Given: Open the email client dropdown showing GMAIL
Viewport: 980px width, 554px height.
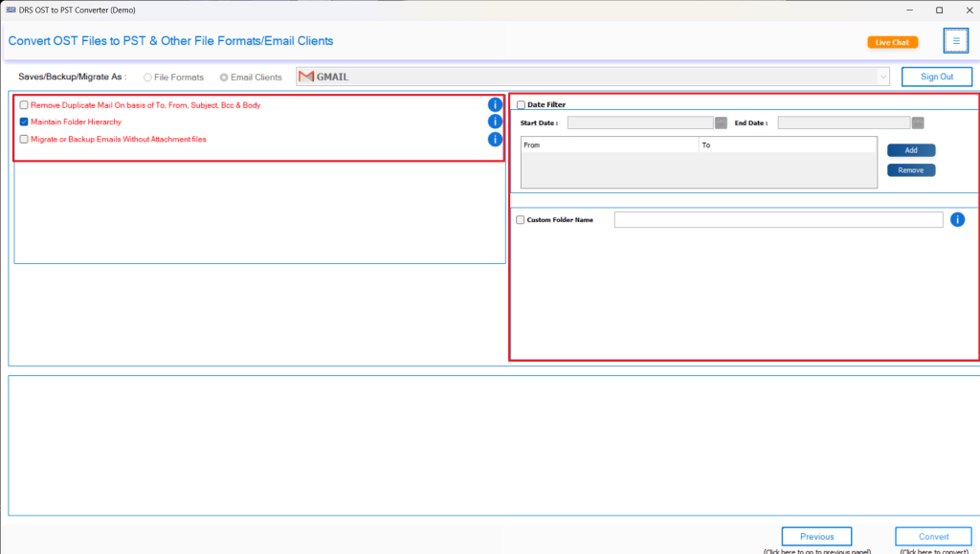Looking at the screenshot, I should pyautogui.click(x=885, y=76).
